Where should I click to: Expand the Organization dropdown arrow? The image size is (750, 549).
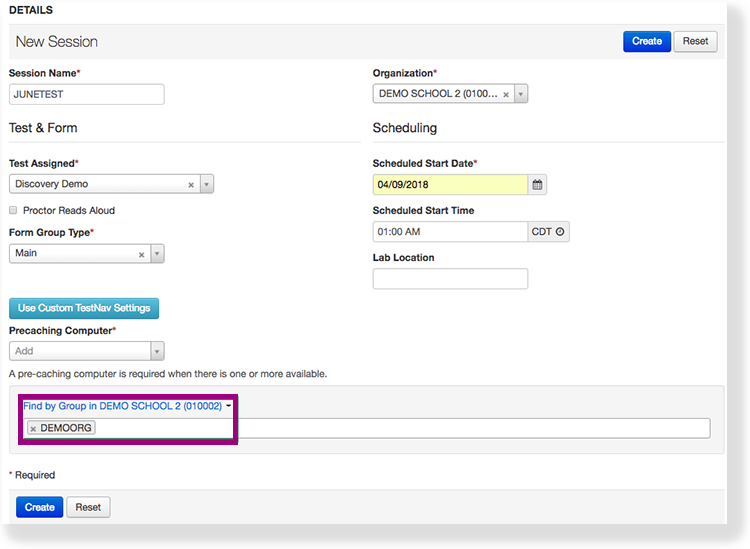521,95
